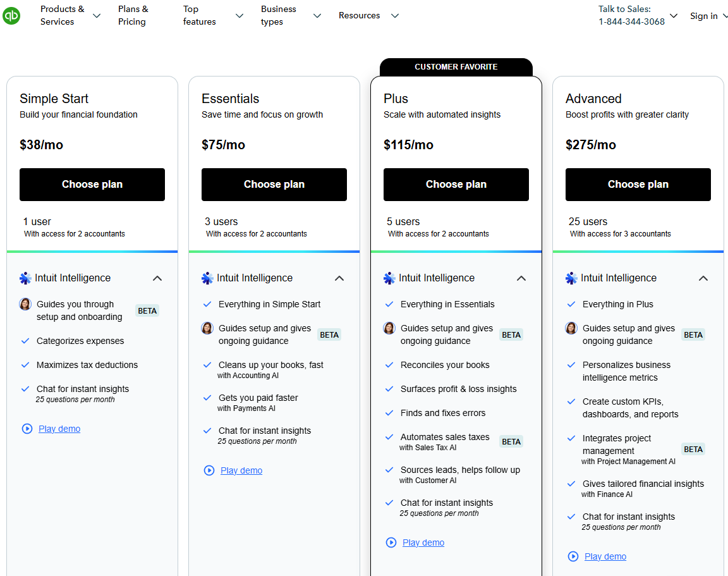
Task: Click the play icon in Essentials demo
Action: click(x=209, y=470)
